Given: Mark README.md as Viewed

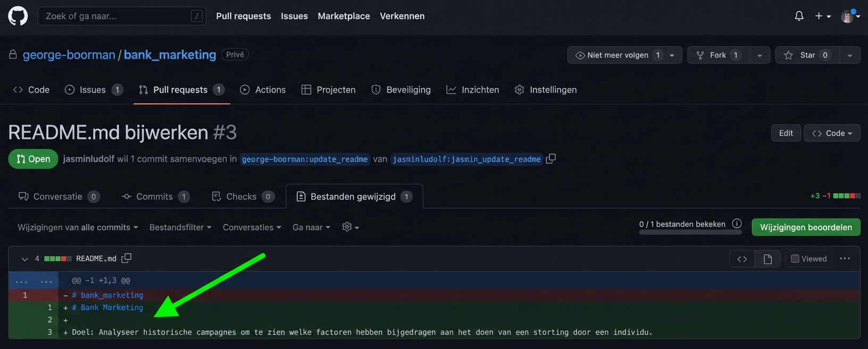Looking at the screenshot, I should click(795, 259).
